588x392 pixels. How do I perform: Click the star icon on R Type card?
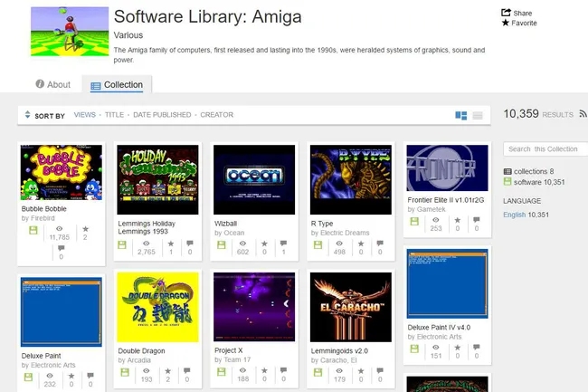click(x=361, y=244)
